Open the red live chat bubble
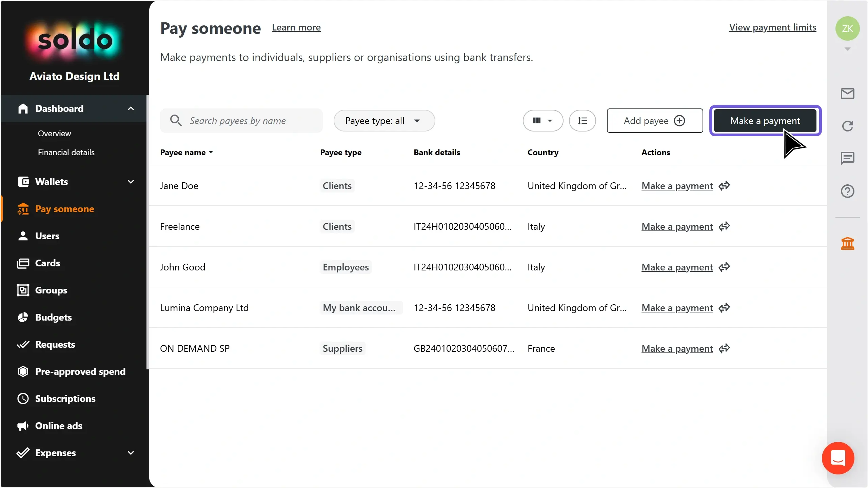868x488 pixels. [x=838, y=458]
